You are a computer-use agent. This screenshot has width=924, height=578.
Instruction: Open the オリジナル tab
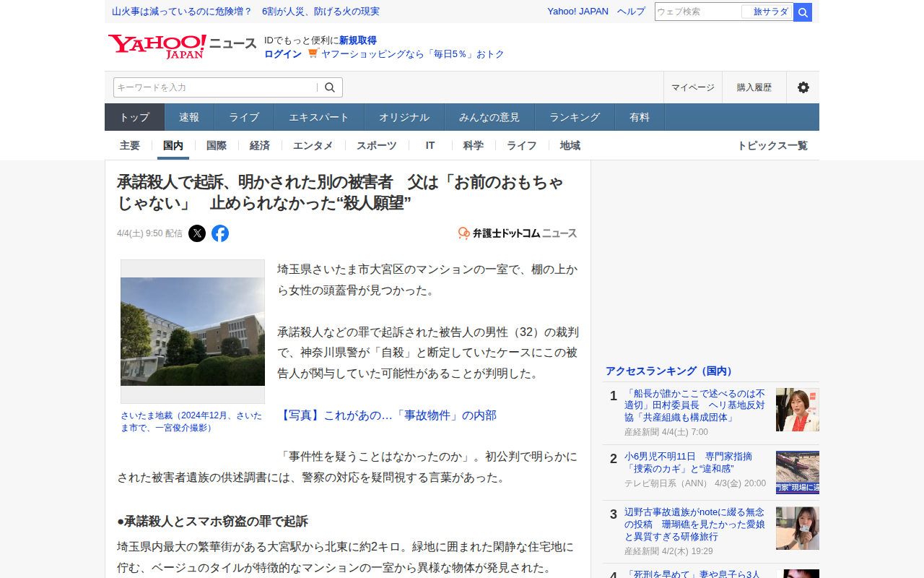404,117
